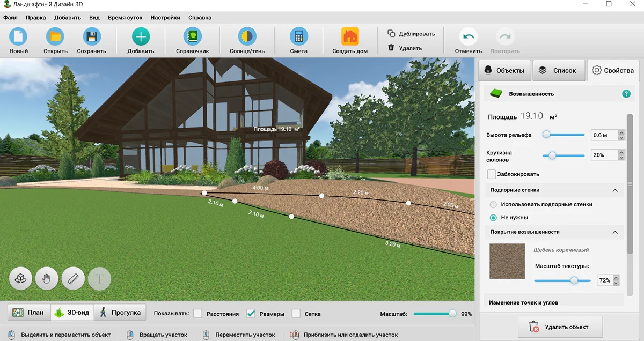Screen dimensions: 644x341
Task: Select the hand pan tool in viewport
Action: tap(47, 279)
